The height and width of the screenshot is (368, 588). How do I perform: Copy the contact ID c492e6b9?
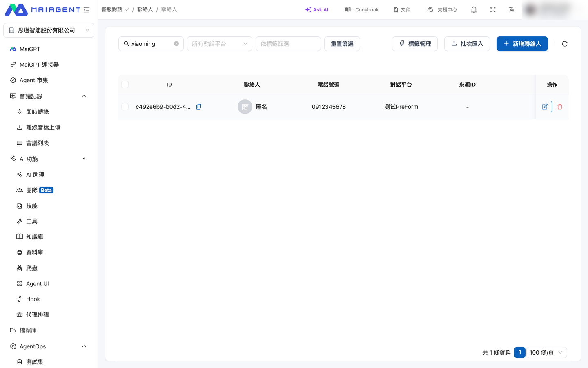coord(199,107)
